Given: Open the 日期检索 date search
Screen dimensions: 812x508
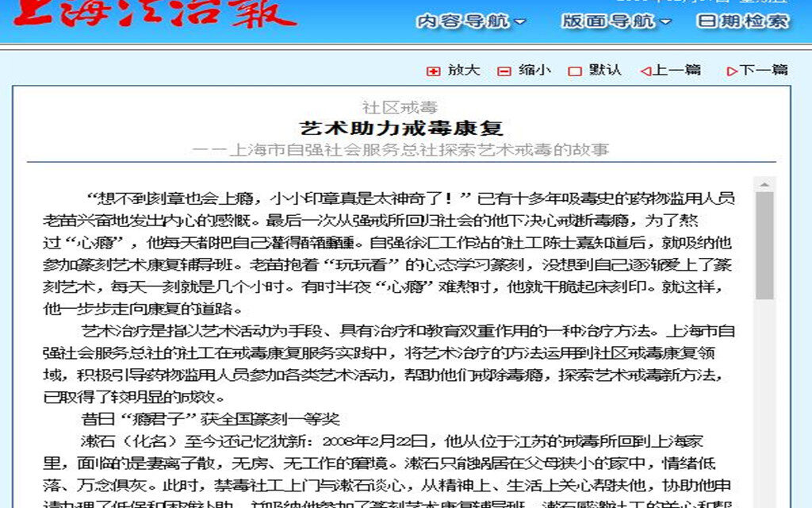Looking at the screenshot, I should click(743, 21).
